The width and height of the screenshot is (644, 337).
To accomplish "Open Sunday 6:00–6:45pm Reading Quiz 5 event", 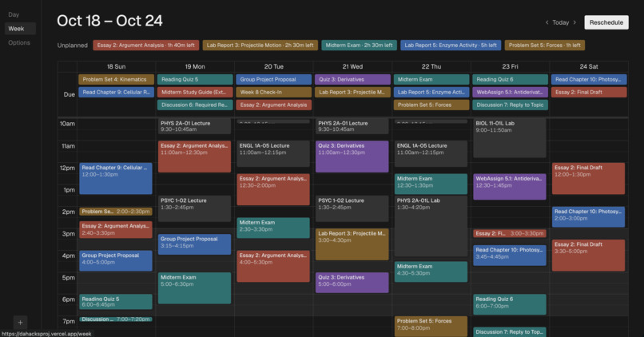I will [116, 302].
